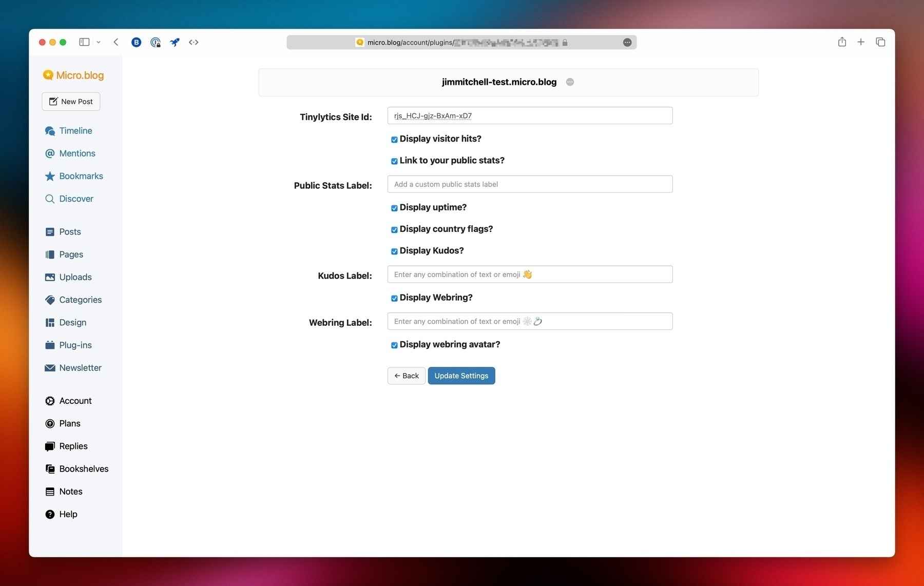Click the Bookshelves icon in sidebar
This screenshot has height=586, width=924.
click(50, 469)
